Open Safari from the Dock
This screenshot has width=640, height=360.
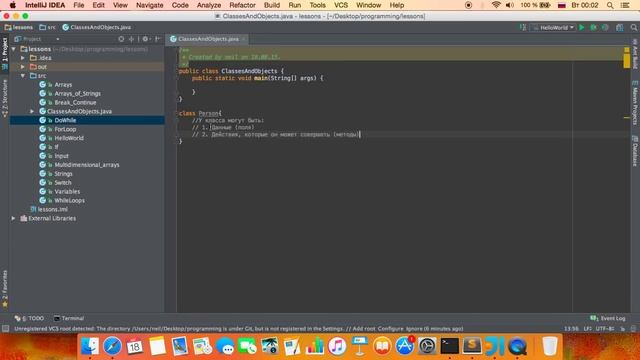coord(112,346)
